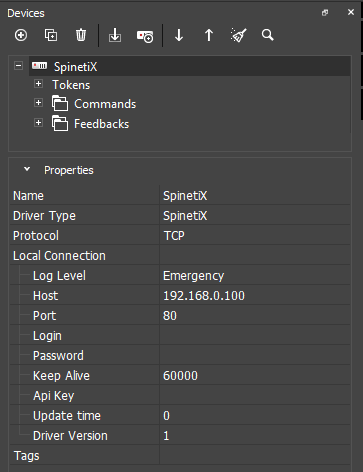Click the Protocol property label
This screenshot has height=472, width=363.
36,236
